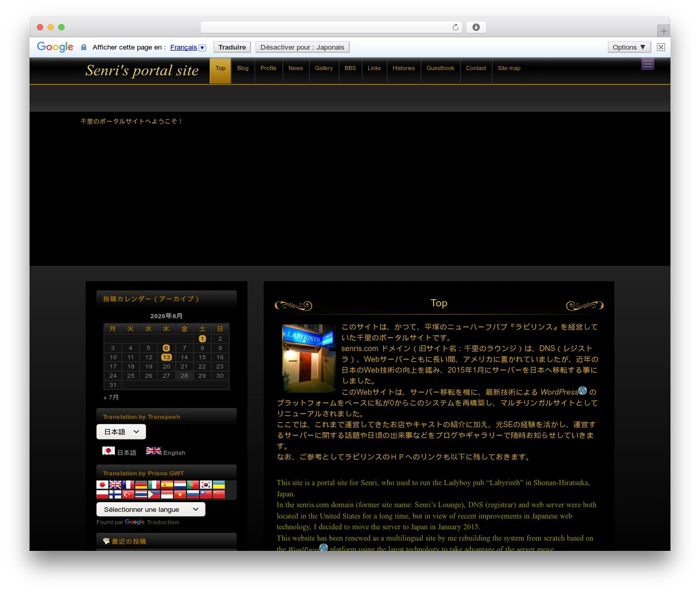Go to previous month « 7月

111,398
